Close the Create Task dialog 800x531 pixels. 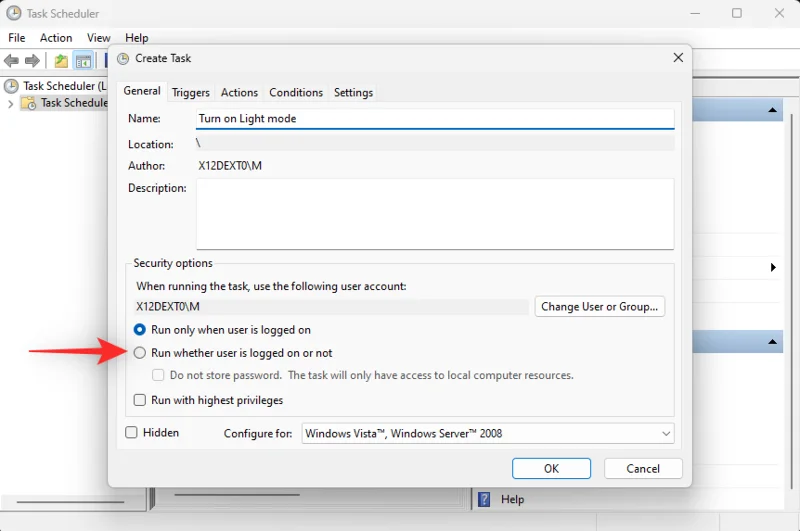[678, 58]
